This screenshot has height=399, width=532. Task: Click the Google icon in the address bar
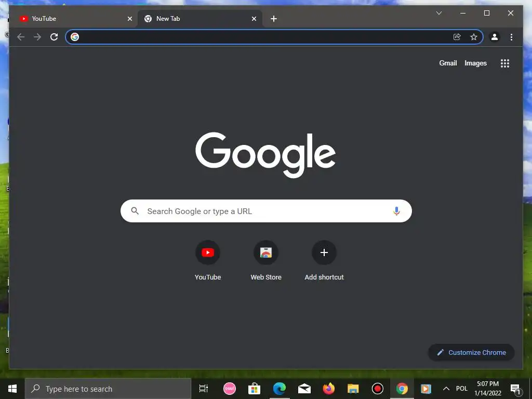(75, 37)
